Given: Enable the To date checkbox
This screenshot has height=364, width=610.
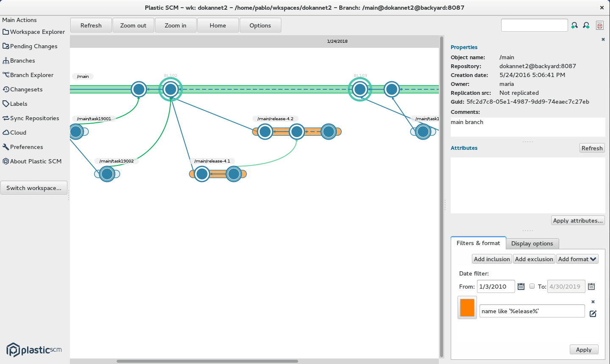Looking at the screenshot, I should (x=532, y=286).
